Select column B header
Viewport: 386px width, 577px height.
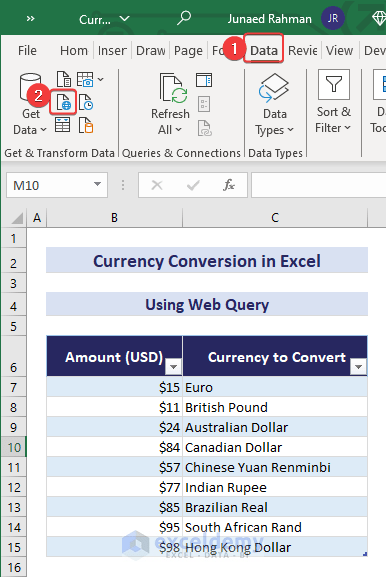click(x=114, y=218)
